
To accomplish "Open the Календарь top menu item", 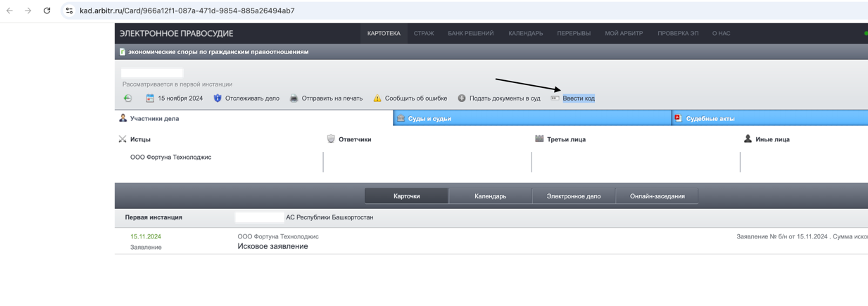I will [x=526, y=33].
